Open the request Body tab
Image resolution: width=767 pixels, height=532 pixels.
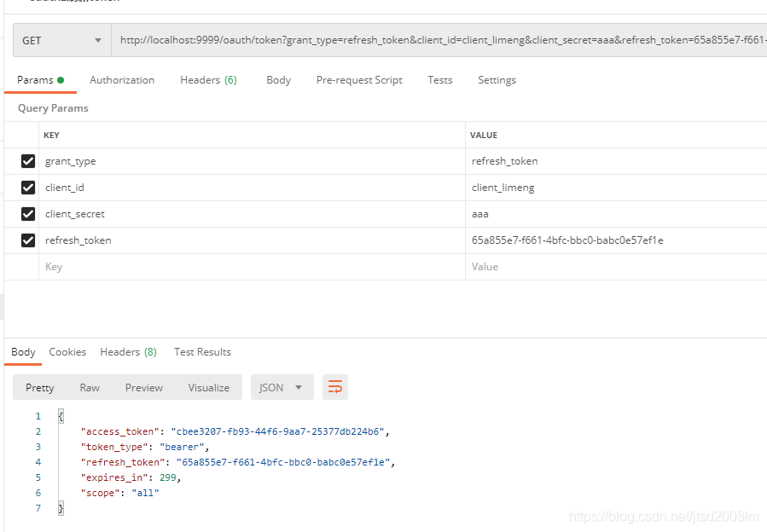click(x=278, y=80)
